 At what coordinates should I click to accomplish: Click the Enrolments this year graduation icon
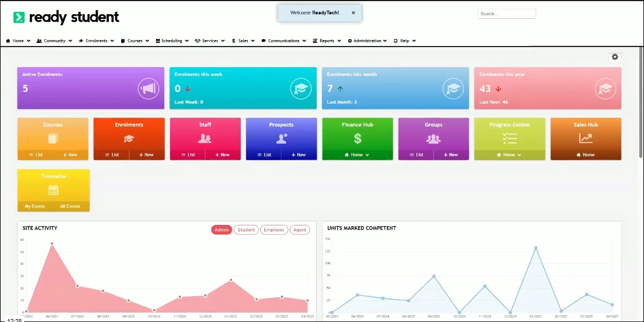605,88
